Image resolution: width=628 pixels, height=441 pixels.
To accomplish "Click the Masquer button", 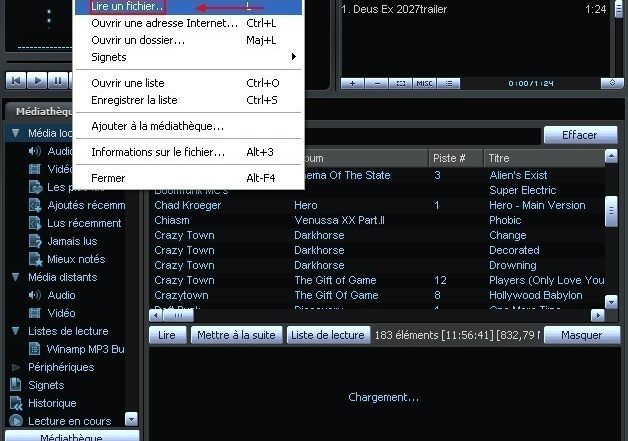I will [581, 336].
